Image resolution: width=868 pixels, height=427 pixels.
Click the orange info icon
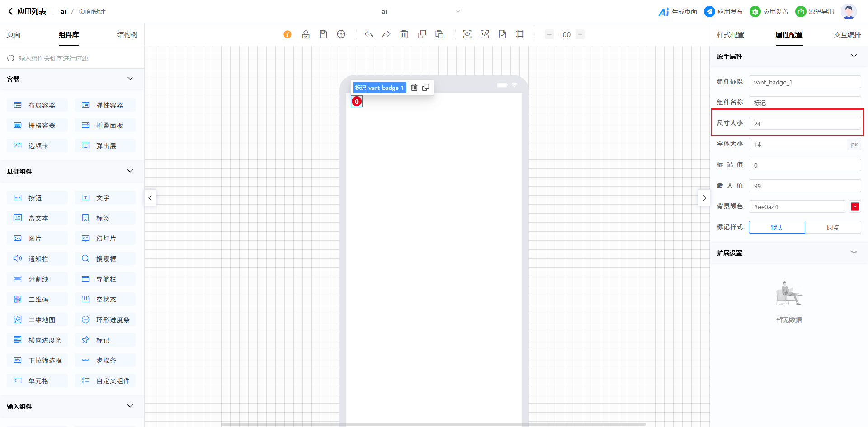tap(288, 34)
